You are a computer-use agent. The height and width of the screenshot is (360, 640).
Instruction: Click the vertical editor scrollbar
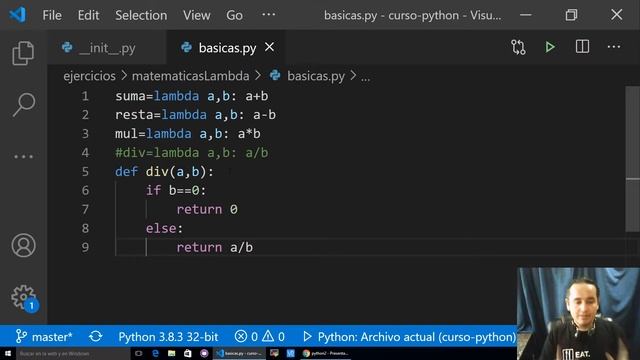tap(632, 159)
